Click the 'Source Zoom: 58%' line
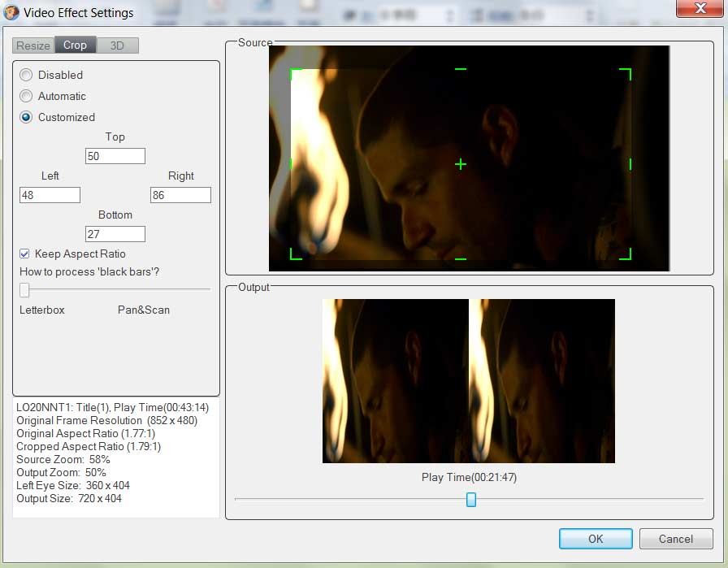The width and height of the screenshot is (728, 568). 63,459
